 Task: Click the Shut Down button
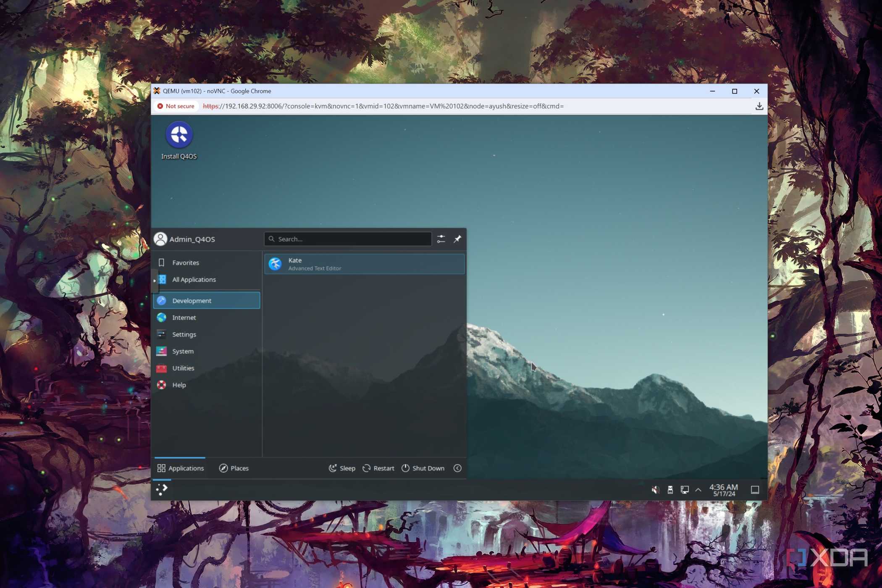coord(423,468)
